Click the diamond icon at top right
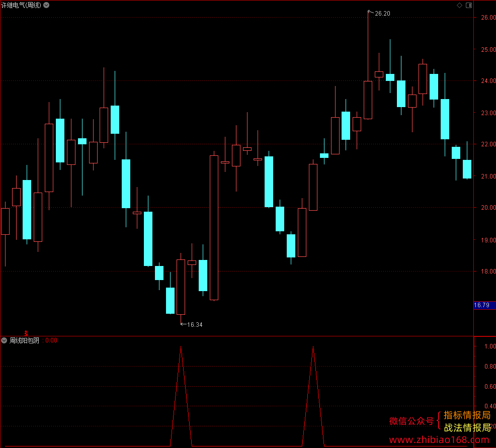Image resolution: width=496 pixels, height=448 pixels. tap(460, 5)
